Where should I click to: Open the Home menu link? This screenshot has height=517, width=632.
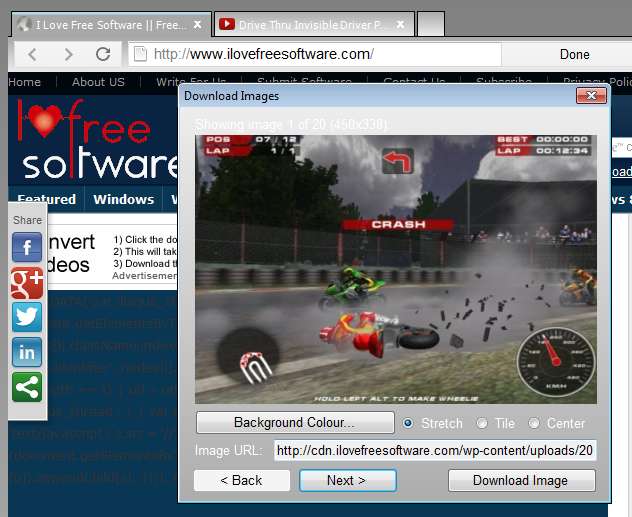[x=24, y=82]
